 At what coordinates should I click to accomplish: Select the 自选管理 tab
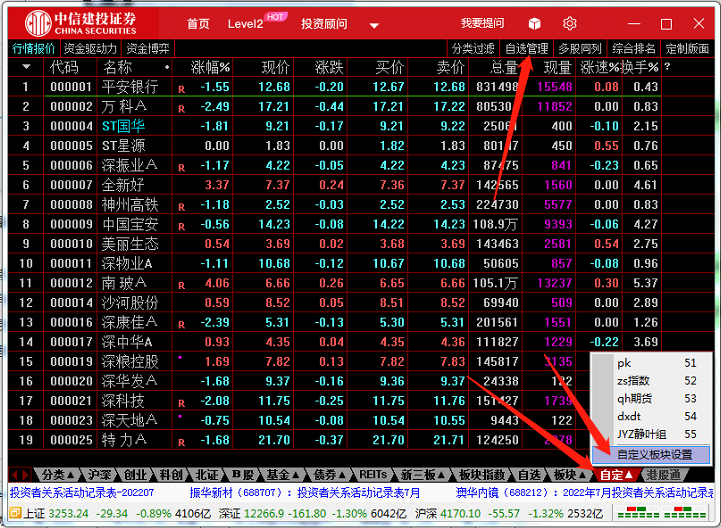pos(526,48)
